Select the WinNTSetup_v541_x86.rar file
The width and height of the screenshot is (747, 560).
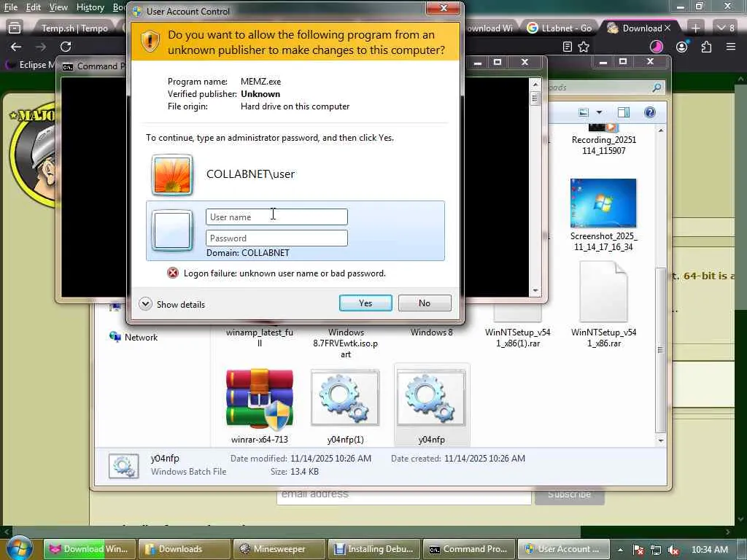pos(603,304)
